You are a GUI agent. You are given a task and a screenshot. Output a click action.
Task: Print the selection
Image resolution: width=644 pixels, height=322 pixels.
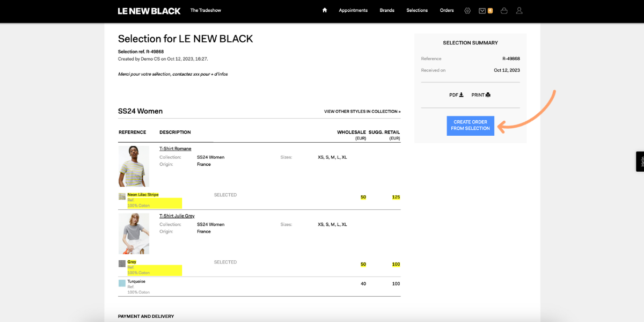pyautogui.click(x=481, y=95)
